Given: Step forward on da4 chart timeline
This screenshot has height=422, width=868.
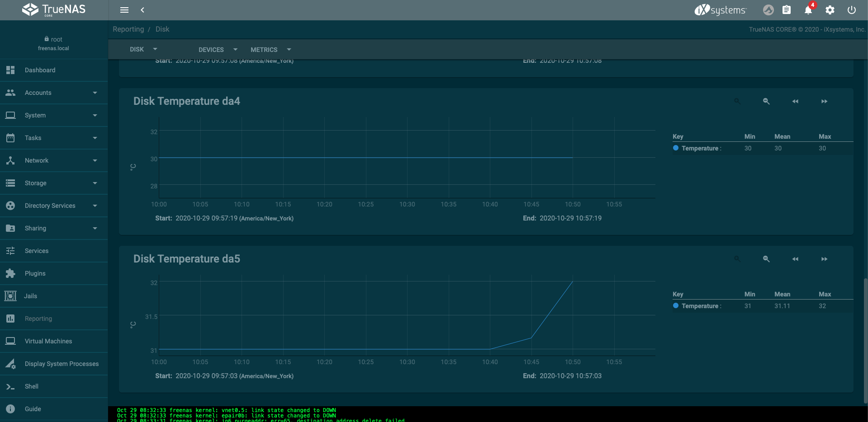Looking at the screenshot, I should (x=824, y=101).
